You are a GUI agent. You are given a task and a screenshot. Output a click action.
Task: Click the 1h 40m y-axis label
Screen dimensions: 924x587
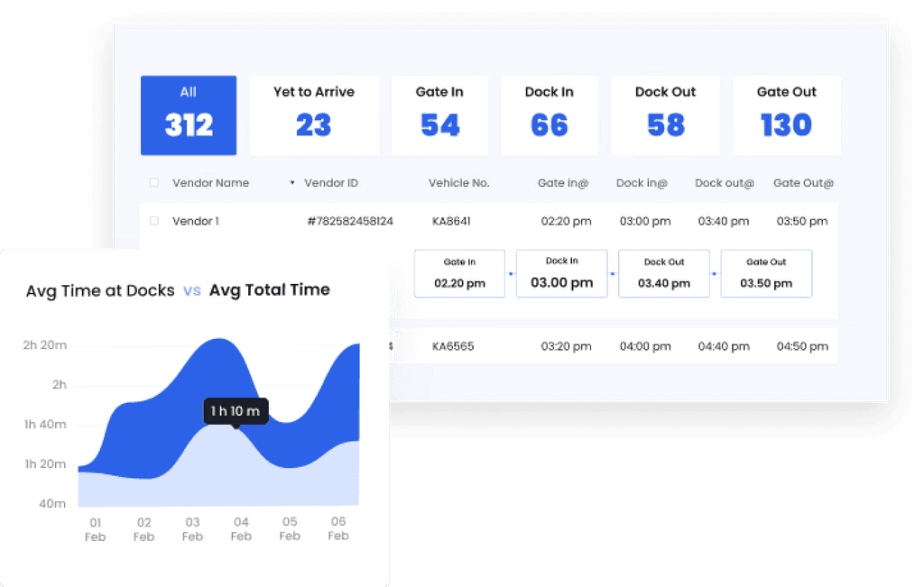click(x=45, y=425)
